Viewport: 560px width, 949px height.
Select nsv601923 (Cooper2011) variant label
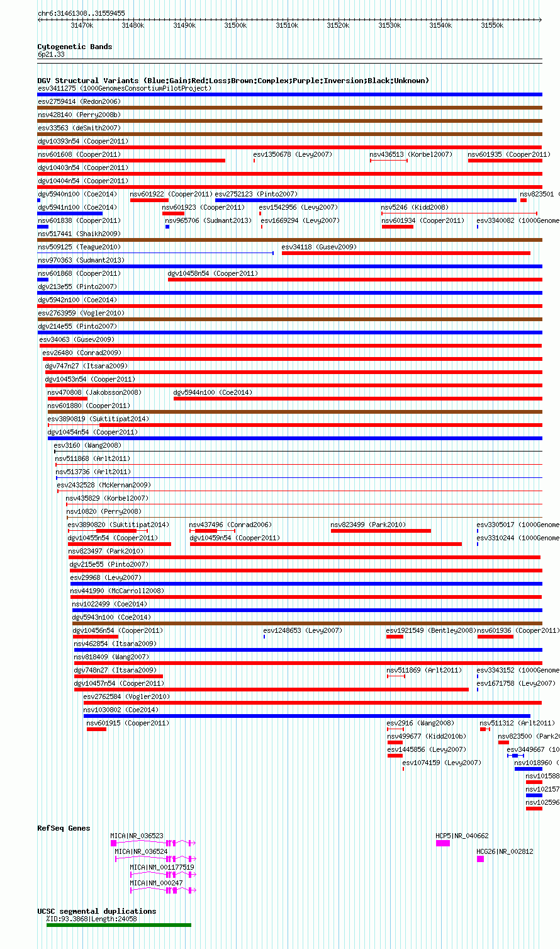click(204, 207)
